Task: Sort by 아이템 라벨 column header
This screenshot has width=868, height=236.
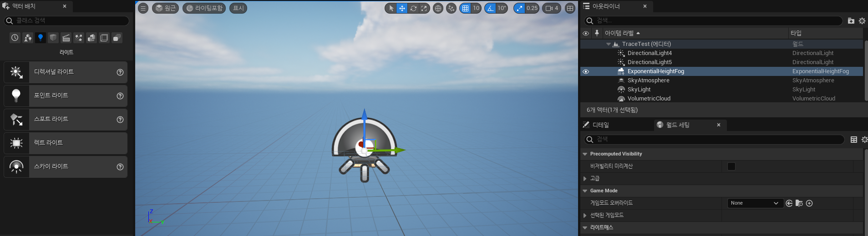Action: point(695,33)
